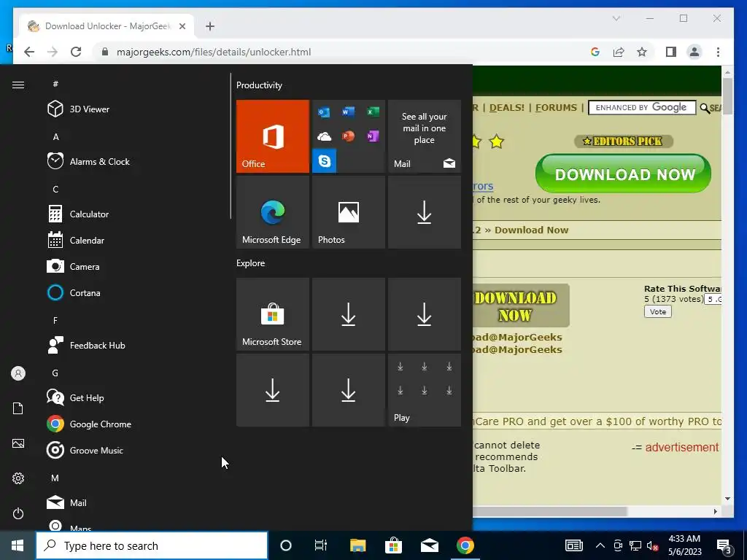747x560 pixels.
Task: Open a new Chrome tab
Action: pos(210,26)
